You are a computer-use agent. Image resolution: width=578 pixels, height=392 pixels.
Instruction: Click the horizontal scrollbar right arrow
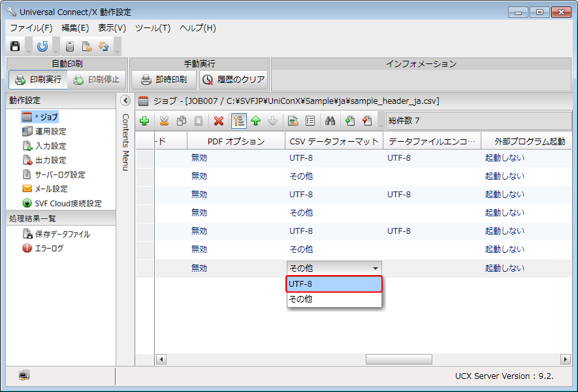566,359
